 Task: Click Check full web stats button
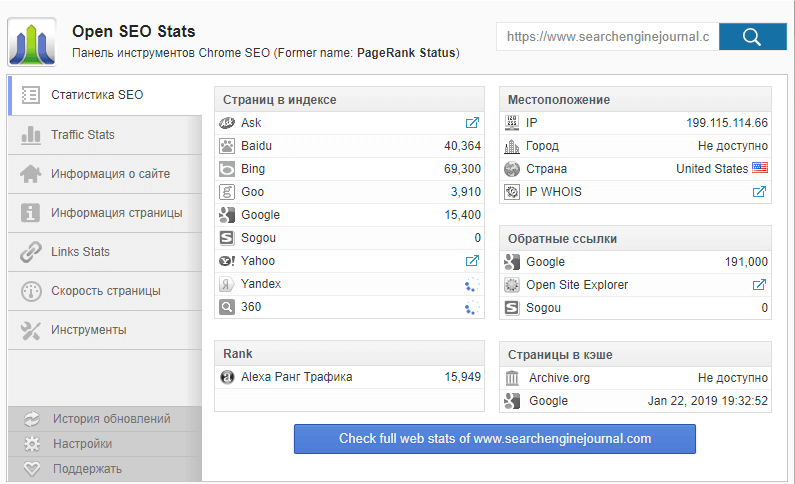(495, 439)
